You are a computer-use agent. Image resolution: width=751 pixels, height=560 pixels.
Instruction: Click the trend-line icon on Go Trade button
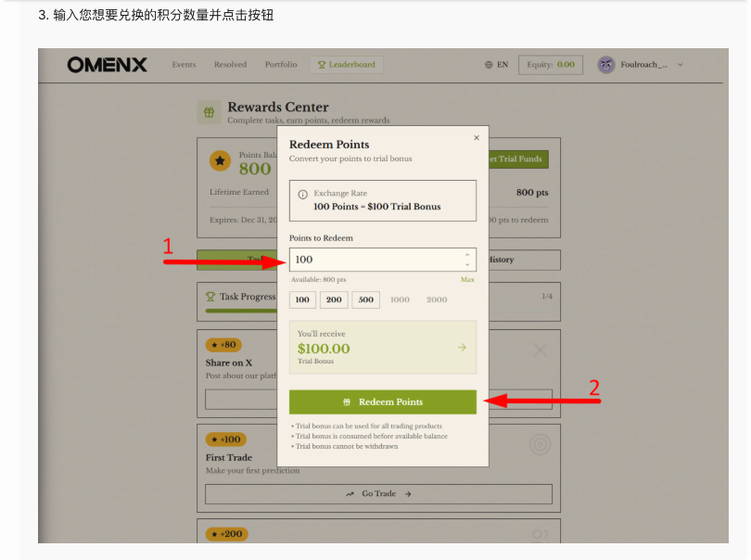click(x=349, y=493)
